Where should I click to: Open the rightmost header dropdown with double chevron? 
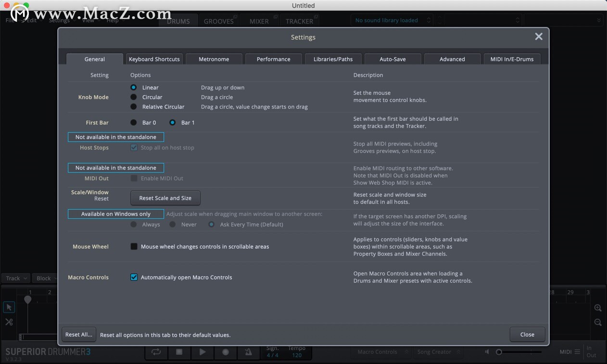point(563,20)
